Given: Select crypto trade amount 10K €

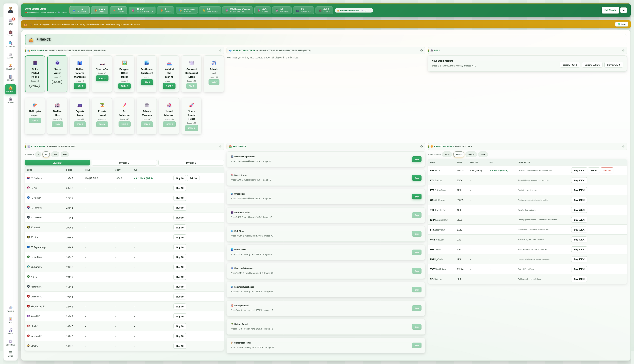Looking at the screenshot, I should pos(447,155).
